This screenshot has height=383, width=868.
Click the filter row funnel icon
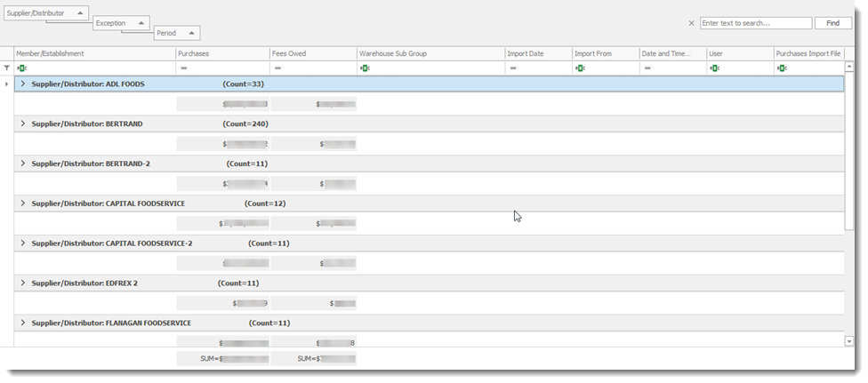(x=7, y=68)
